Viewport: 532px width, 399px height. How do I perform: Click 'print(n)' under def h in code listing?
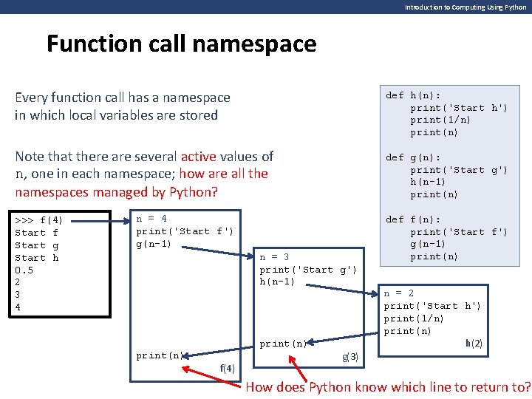[x=434, y=133]
